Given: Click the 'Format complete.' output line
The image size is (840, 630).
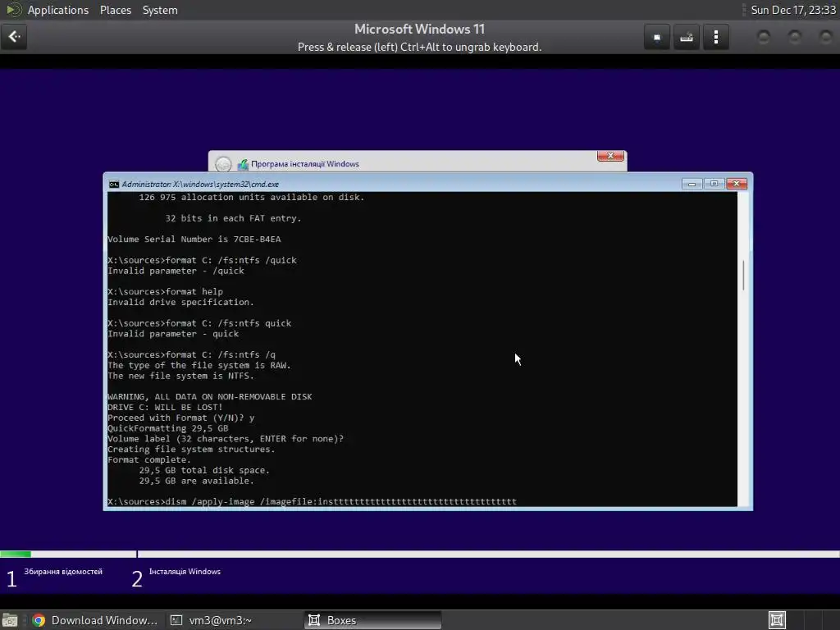Looking at the screenshot, I should click(x=149, y=459).
